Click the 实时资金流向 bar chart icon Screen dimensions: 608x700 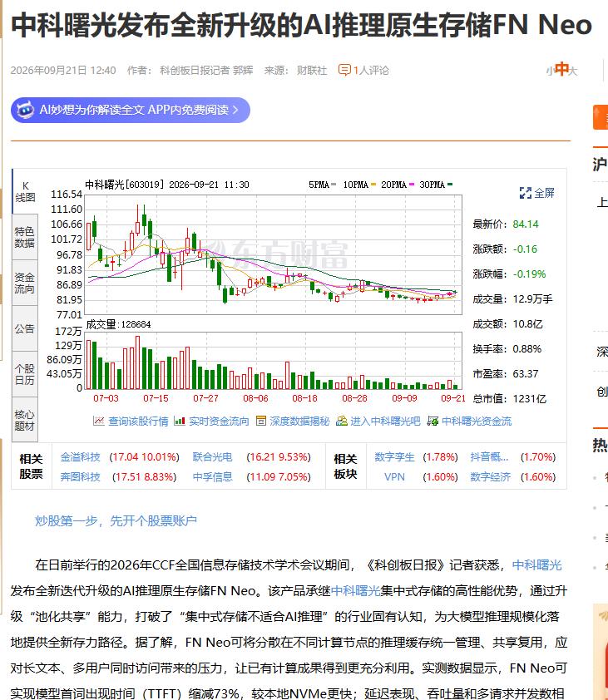tap(180, 421)
